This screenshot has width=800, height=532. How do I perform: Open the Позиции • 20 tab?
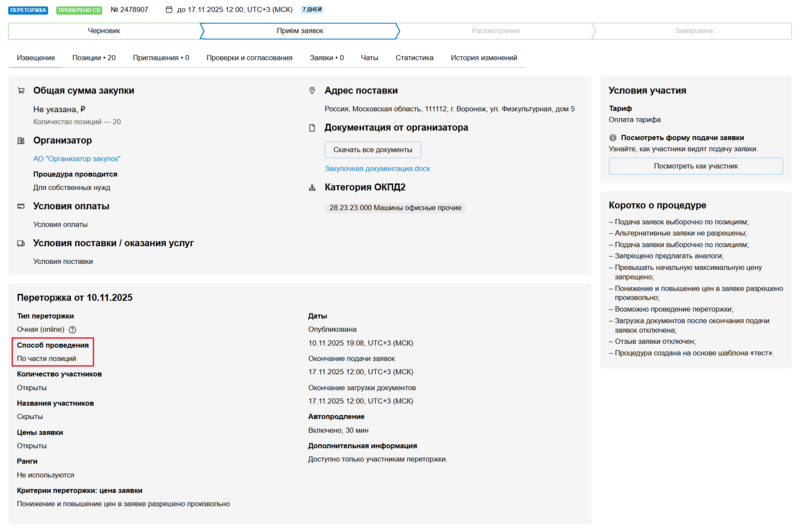pyautogui.click(x=94, y=58)
